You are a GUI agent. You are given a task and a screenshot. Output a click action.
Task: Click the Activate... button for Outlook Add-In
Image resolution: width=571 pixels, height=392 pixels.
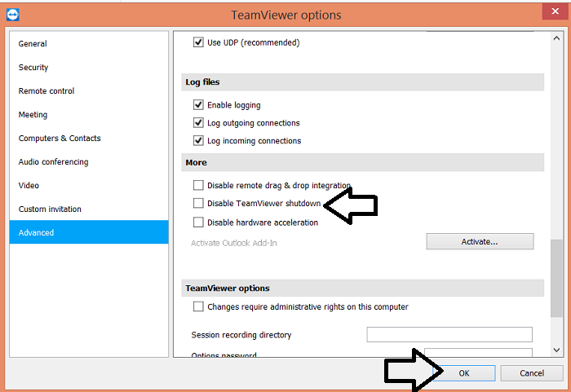(480, 242)
